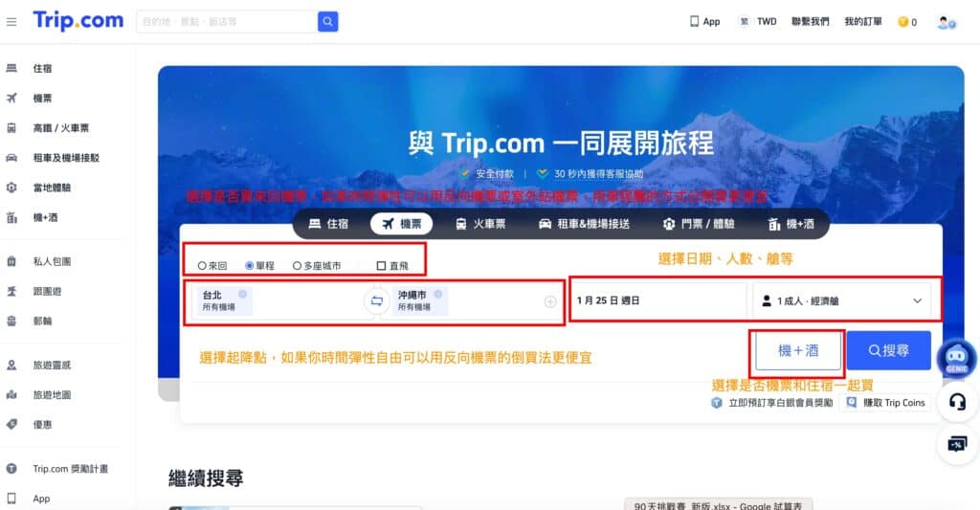Click the 郵輪 sidebar icon
Screen dimensions: 980x510
pos(11,321)
